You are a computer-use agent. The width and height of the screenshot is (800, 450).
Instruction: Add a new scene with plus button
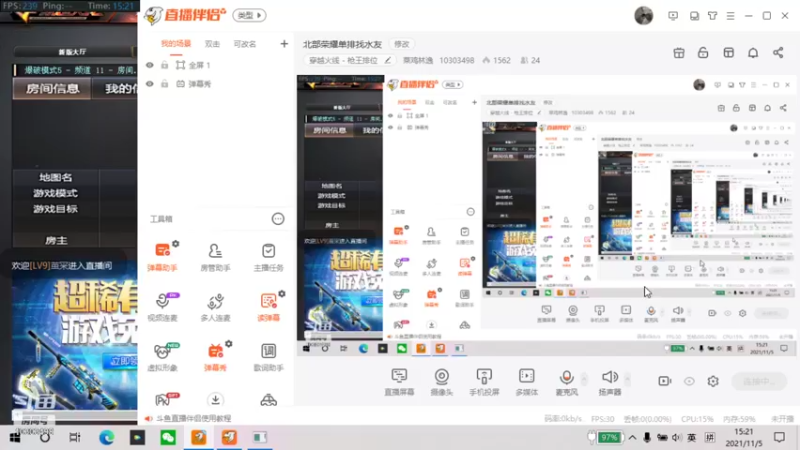coord(284,44)
